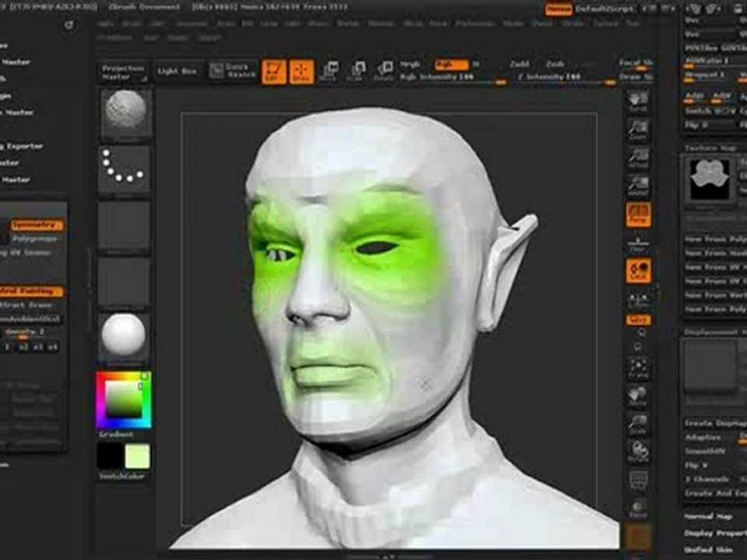This screenshot has width=747, height=560.
Task: Expand the Unified Skin section
Action: tap(710, 550)
